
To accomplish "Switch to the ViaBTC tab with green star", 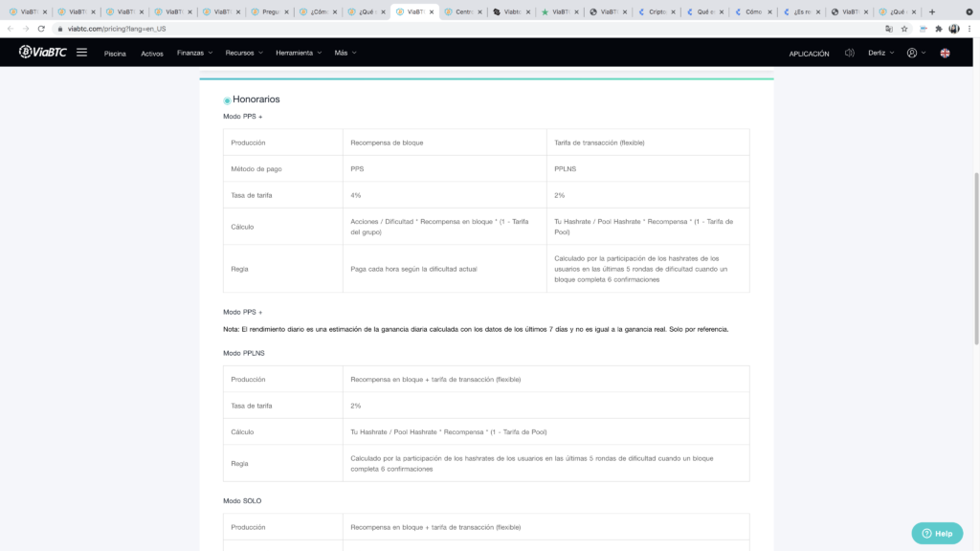I will 559,11.
